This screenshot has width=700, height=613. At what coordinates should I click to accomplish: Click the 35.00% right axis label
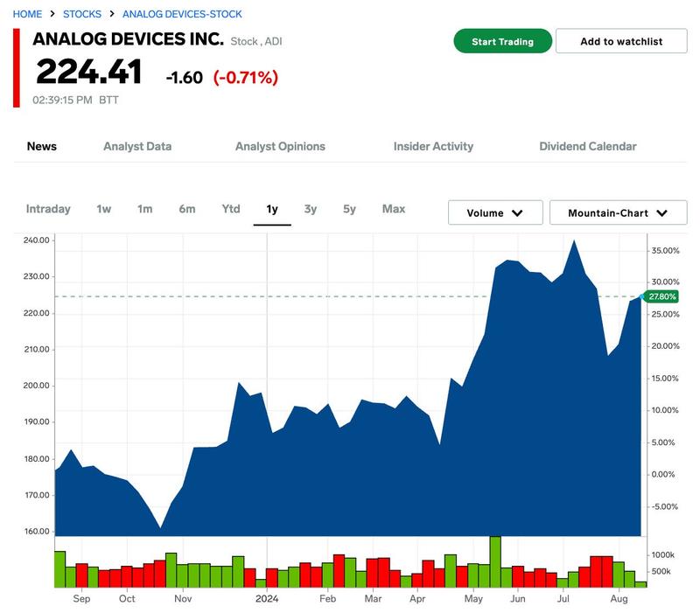pos(665,251)
